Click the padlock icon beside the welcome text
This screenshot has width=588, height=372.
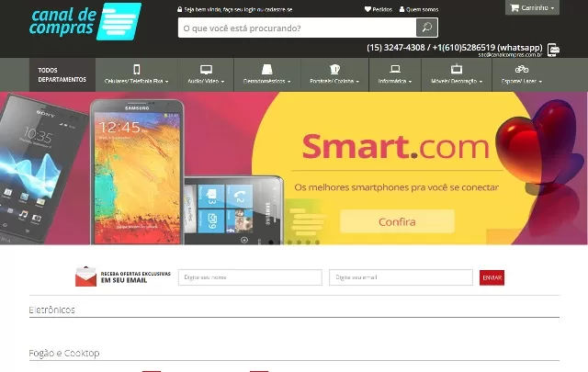tap(180, 9)
